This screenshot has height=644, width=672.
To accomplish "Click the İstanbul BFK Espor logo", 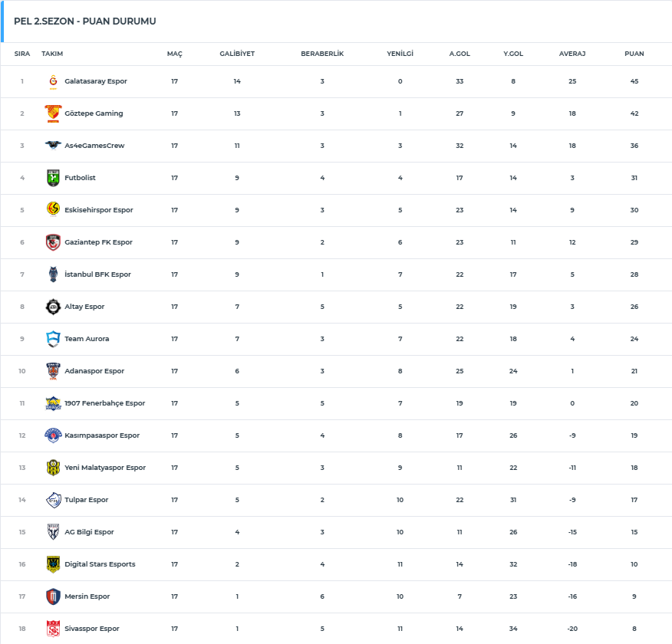I will pyautogui.click(x=53, y=274).
